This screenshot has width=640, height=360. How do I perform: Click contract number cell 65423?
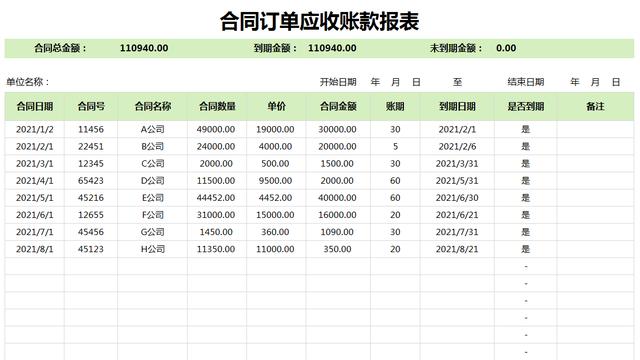[91, 181]
